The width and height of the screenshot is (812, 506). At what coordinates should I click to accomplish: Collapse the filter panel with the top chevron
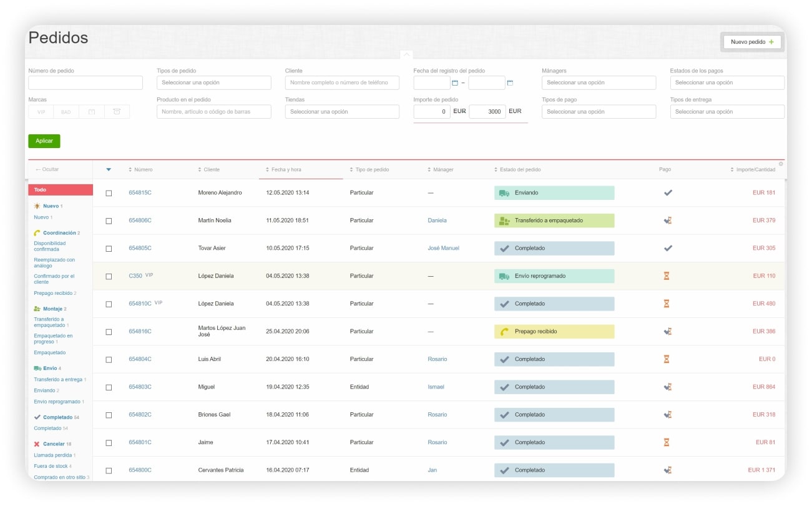click(x=406, y=54)
